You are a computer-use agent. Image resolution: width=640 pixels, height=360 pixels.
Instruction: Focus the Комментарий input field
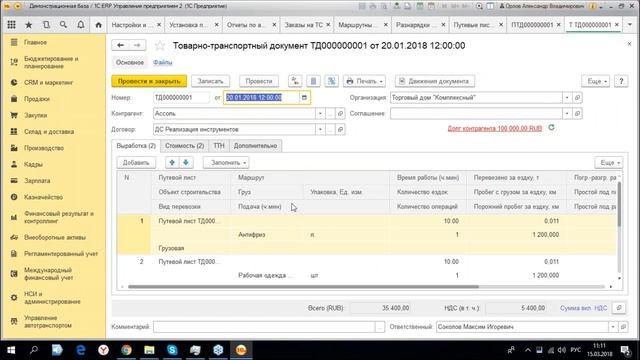pyautogui.click(x=264, y=327)
